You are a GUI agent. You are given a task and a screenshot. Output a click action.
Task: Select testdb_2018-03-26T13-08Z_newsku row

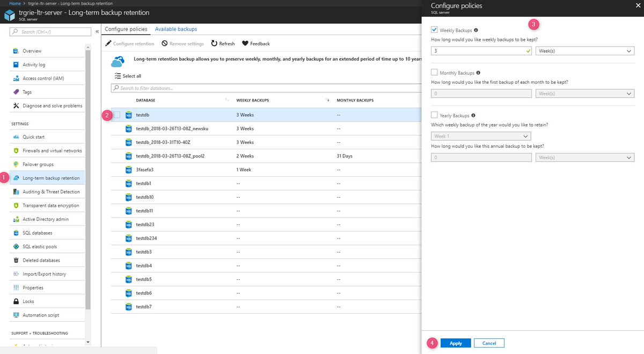pyautogui.click(x=267, y=128)
